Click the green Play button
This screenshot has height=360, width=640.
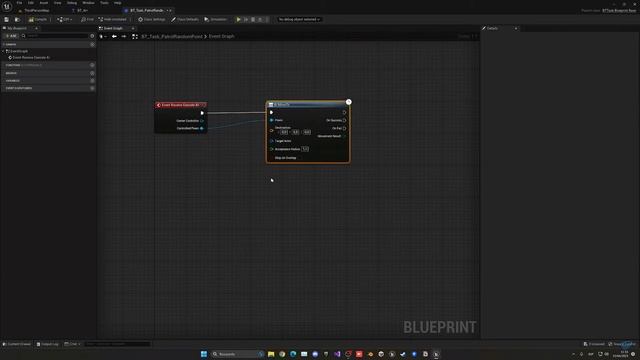click(x=238, y=19)
